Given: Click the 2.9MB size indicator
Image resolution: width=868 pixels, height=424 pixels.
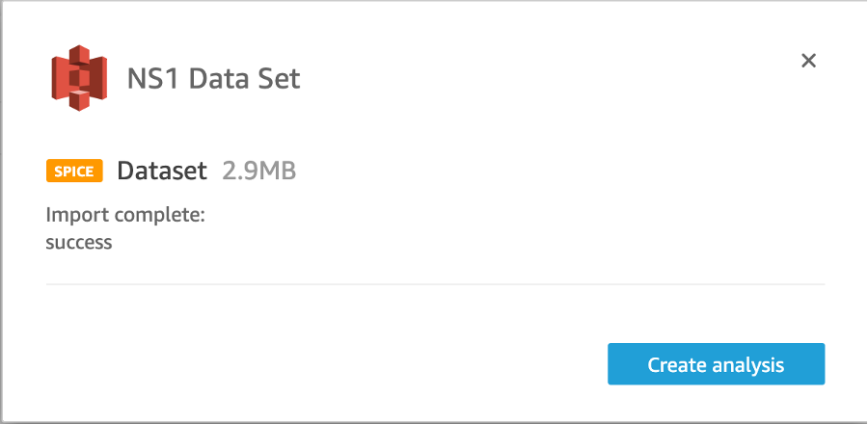Looking at the screenshot, I should click(x=259, y=172).
